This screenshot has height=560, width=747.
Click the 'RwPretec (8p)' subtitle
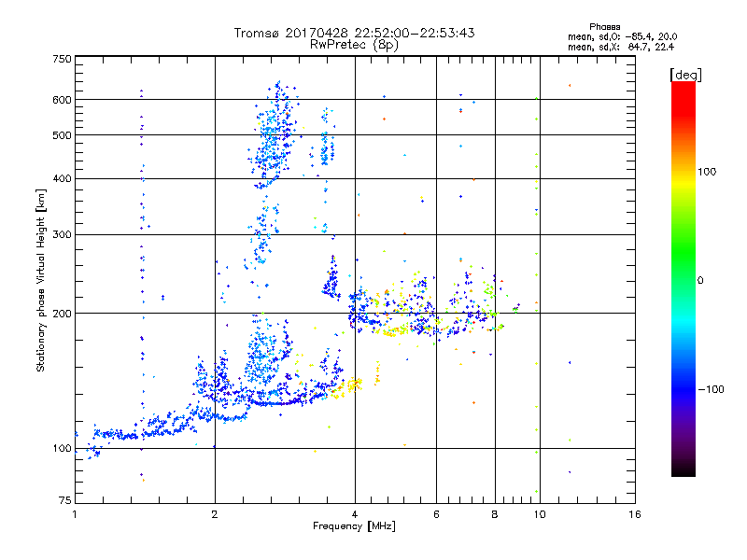pyautogui.click(x=354, y=45)
